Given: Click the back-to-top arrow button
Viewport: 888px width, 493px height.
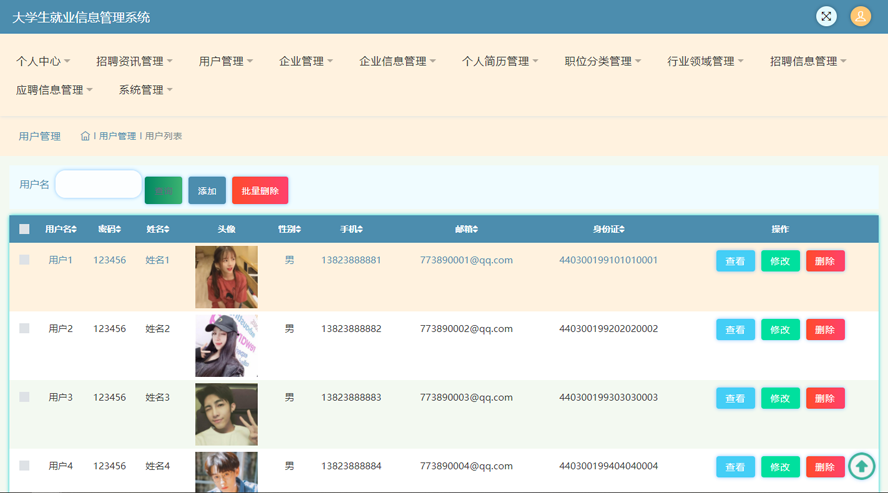Looking at the screenshot, I should [x=861, y=466].
